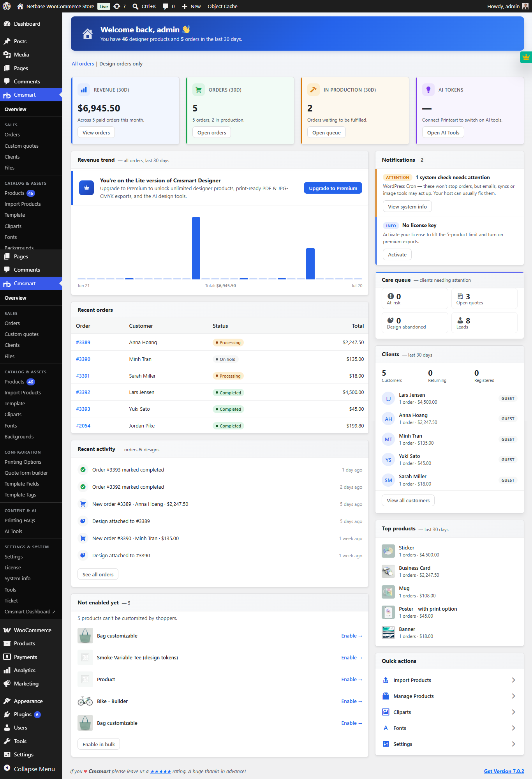Open the updates icon showing 7
Image resolution: width=532 pixels, height=779 pixels.
[x=120, y=6]
